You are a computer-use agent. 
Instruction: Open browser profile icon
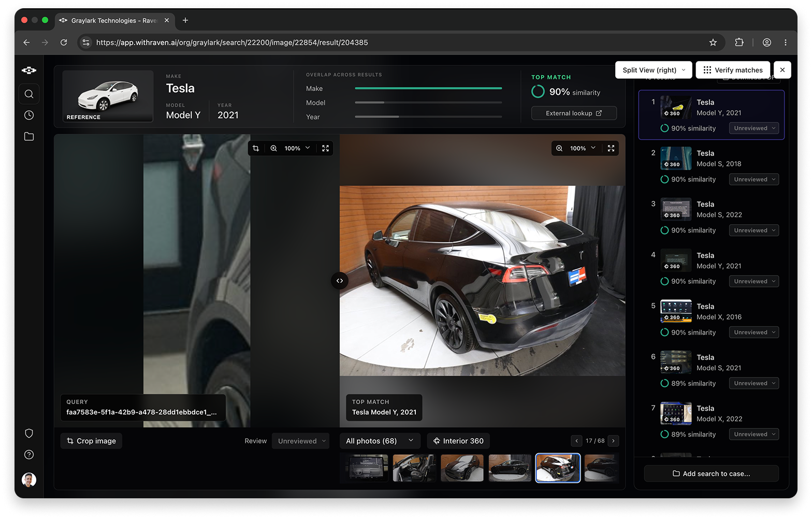767,42
